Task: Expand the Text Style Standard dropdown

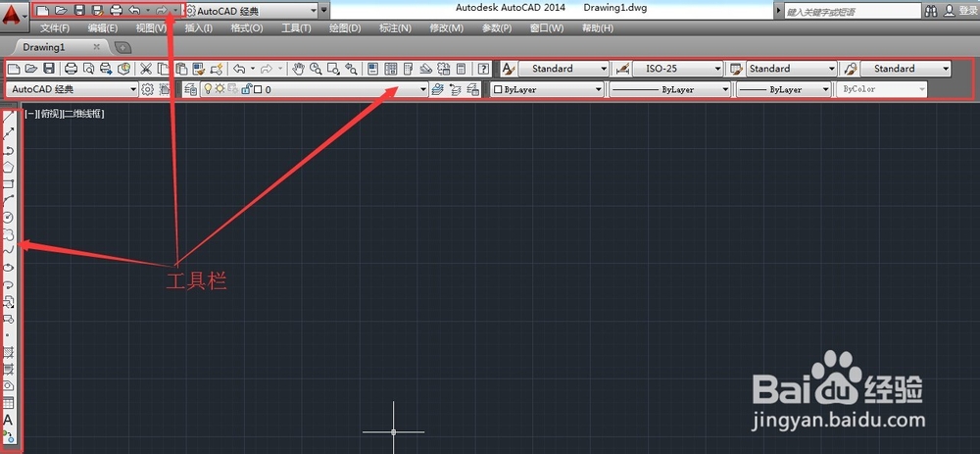Action: click(563, 69)
